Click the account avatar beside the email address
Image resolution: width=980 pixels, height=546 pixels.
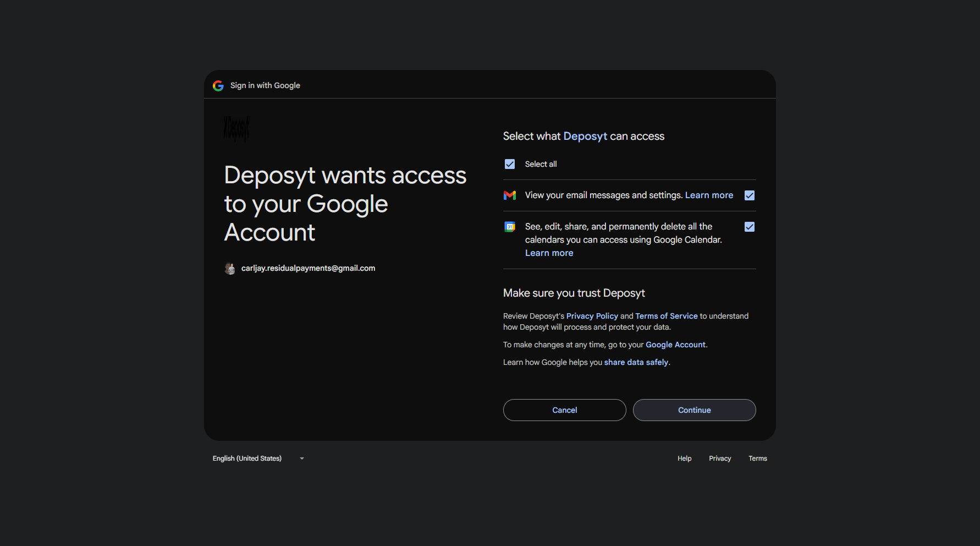(x=230, y=269)
